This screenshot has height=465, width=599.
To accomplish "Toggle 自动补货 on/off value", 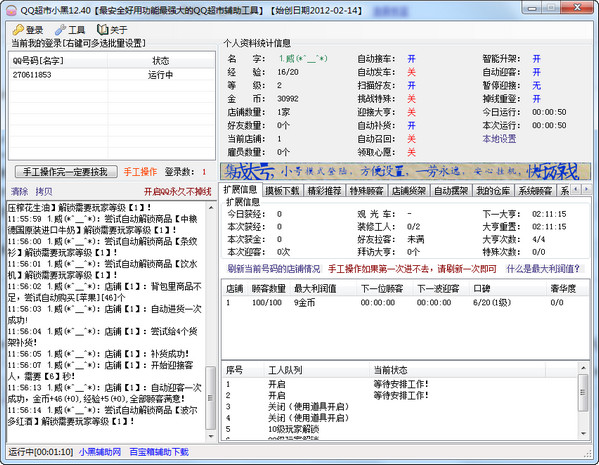I will click(x=411, y=126).
